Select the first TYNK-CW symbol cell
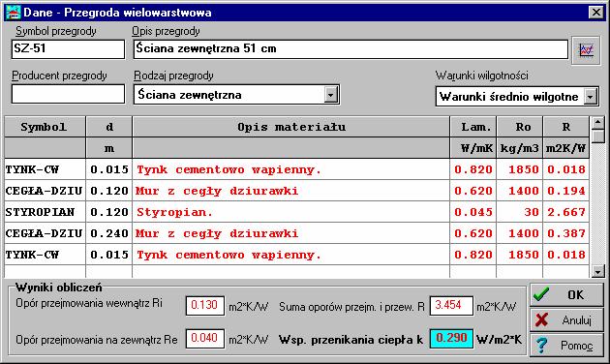This screenshot has width=610, height=364. (45, 169)
